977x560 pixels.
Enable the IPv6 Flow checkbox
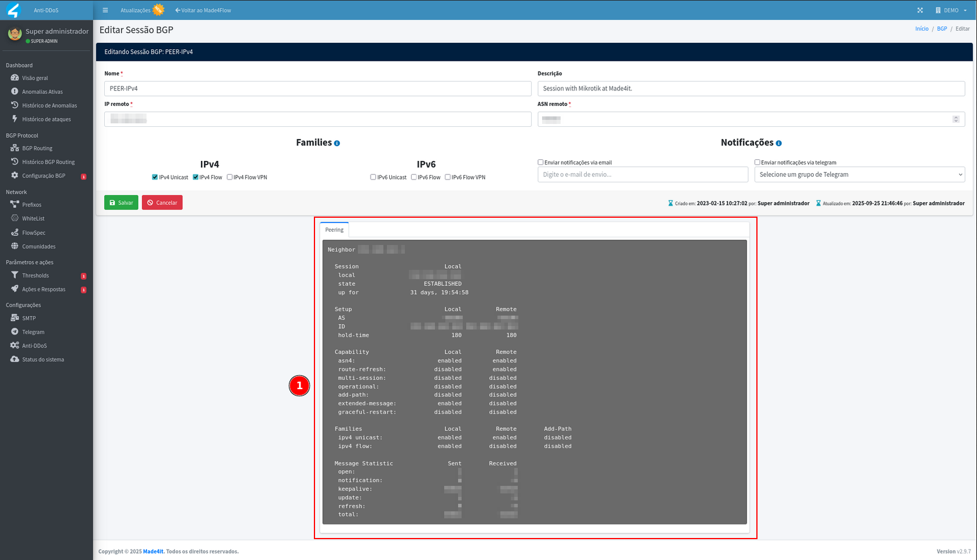(414, 177)
